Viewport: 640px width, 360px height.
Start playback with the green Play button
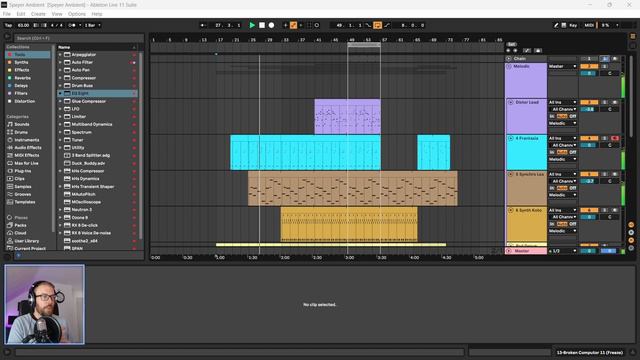(252, 25)
